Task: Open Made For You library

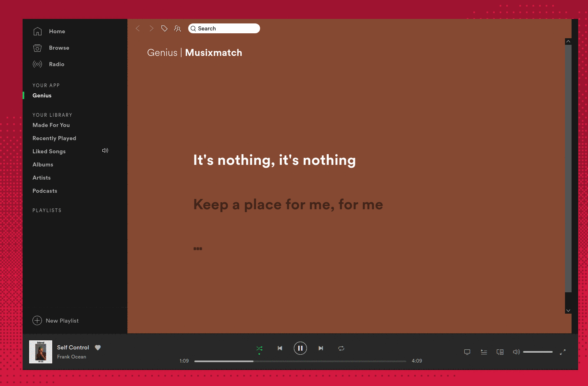Action: click(51, 125)
